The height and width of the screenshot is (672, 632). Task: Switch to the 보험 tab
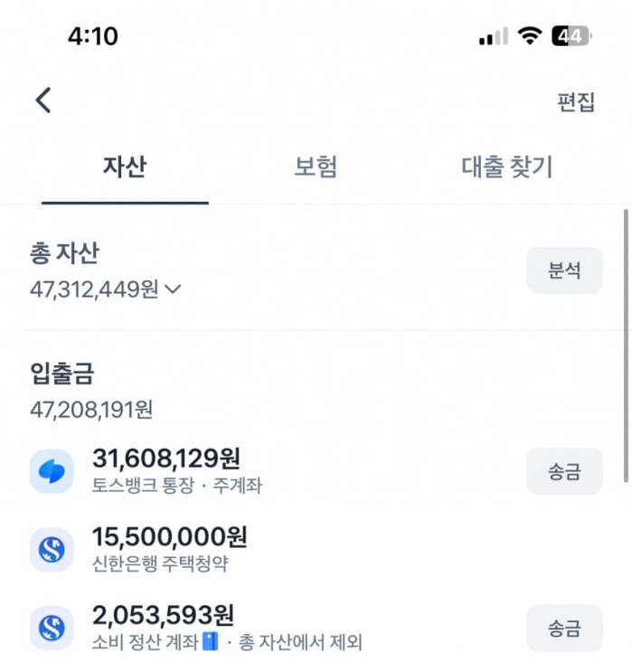[x=316, y=167]
